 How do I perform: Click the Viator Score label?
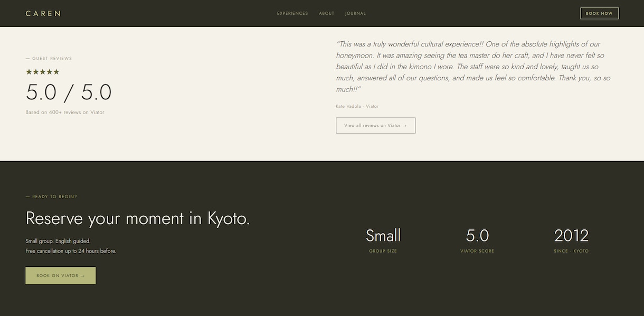pyautogui.click(x=477, y=251)
